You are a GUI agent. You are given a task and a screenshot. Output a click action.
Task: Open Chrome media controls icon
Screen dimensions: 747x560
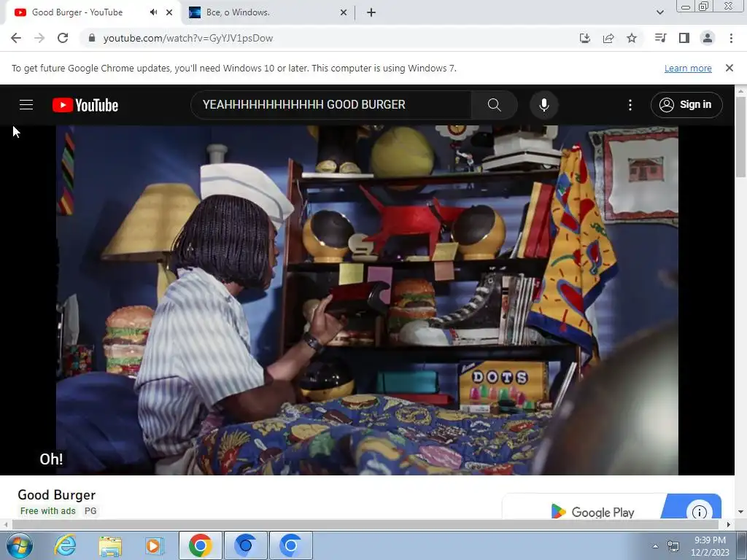click(661, 38)
